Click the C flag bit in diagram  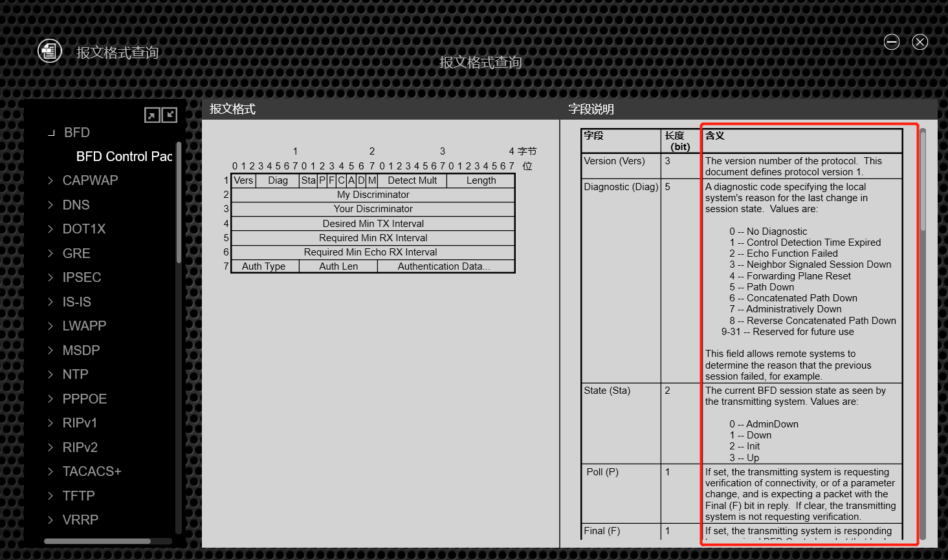tap(342, 180)
